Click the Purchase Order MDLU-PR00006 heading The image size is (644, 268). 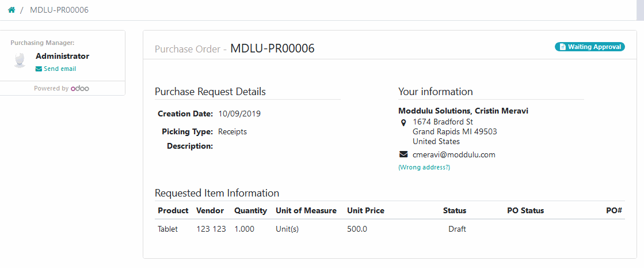(x=234, y=48)
